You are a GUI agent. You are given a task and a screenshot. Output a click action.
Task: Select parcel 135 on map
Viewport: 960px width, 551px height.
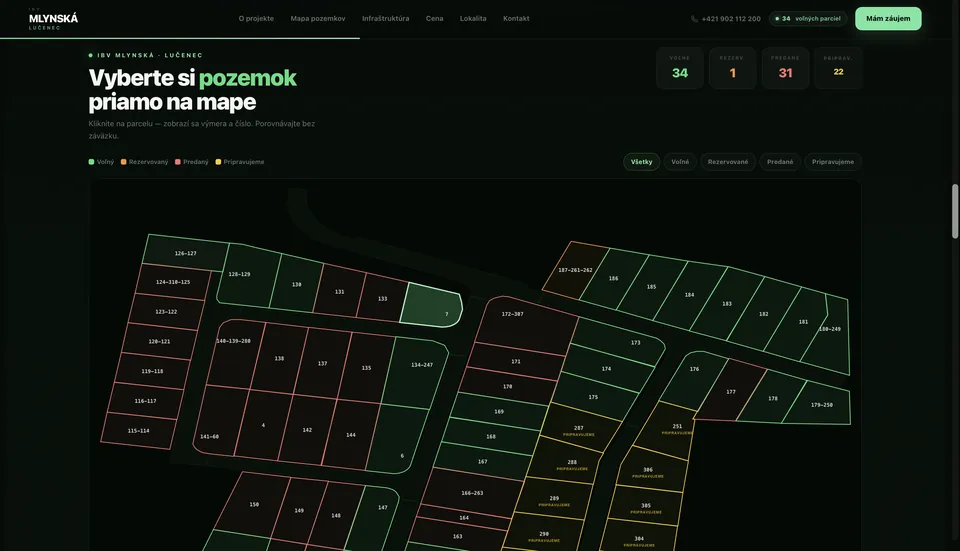pos(366,367)
